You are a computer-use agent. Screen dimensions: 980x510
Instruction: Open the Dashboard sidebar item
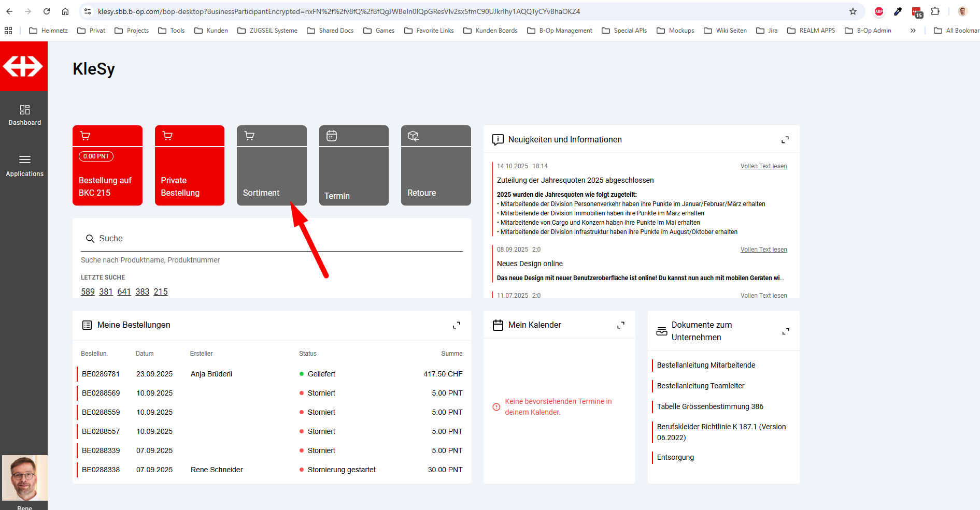pos(24,115)
